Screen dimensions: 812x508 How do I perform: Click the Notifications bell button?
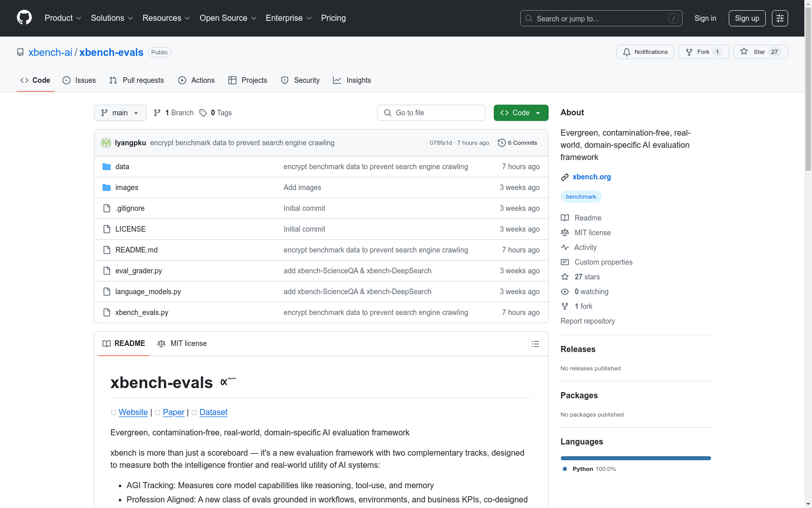coord(645,52)
